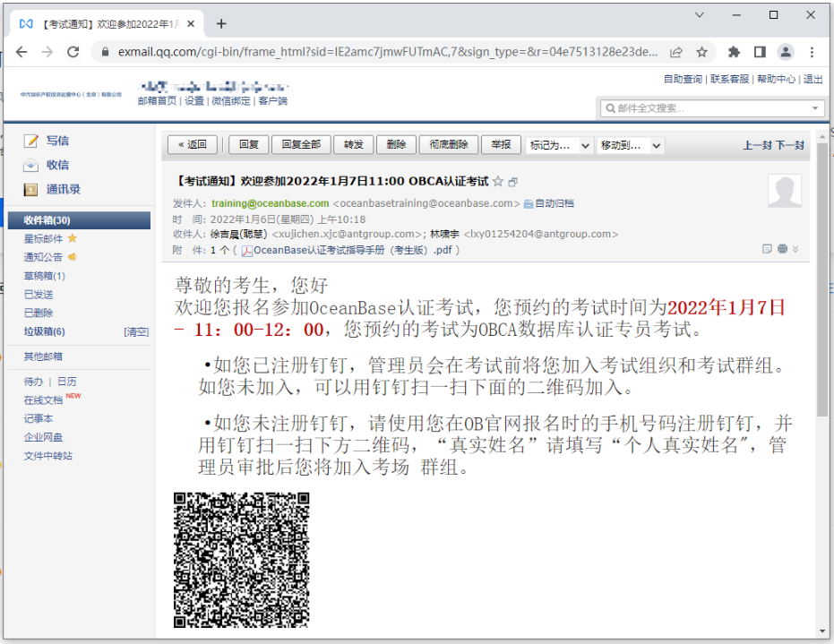The image size is (834, 644).
Task: Reload the page
Action: click(x=73, y=52)
